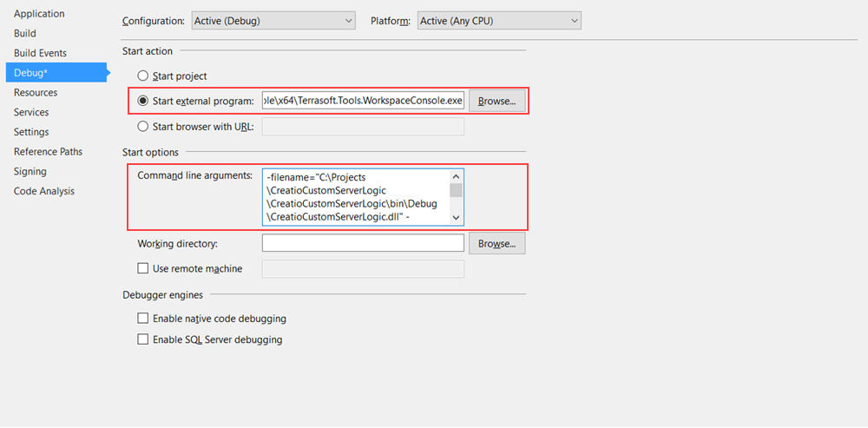
Task: Click Browse next to external program
Action: 497,102
